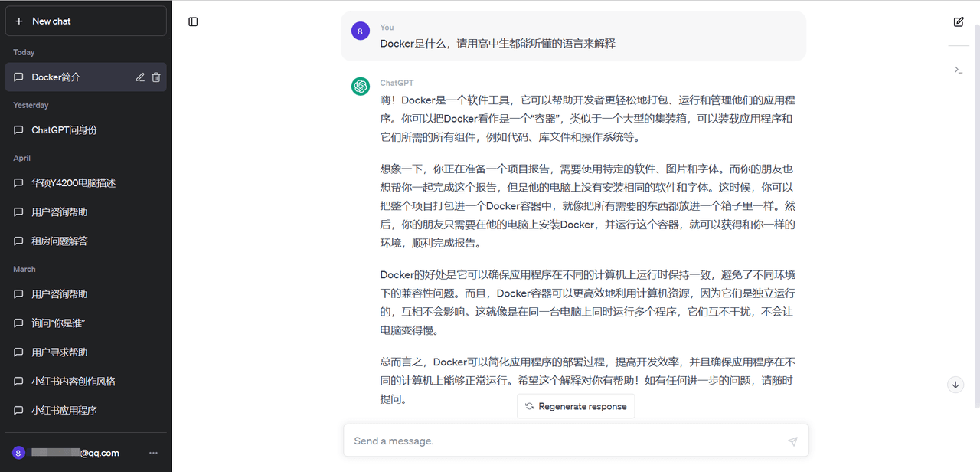Screen dimensions: 980x472
Task: Click chat bubble icon beside 租房问题解答
Action: tap(19, 241)
